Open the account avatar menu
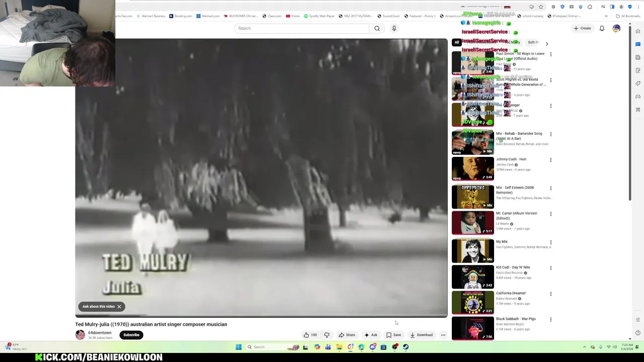Viewport: 644px width, 362px height. (616, 28)
